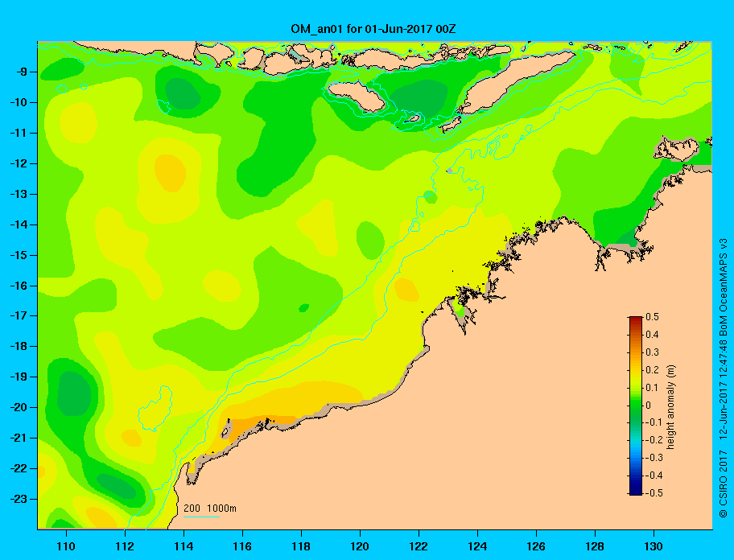Image resolution: width=734 pixels, height=560 pixels.
Task: Click the latitude axis label "-19"
Action: pos(18,377)
